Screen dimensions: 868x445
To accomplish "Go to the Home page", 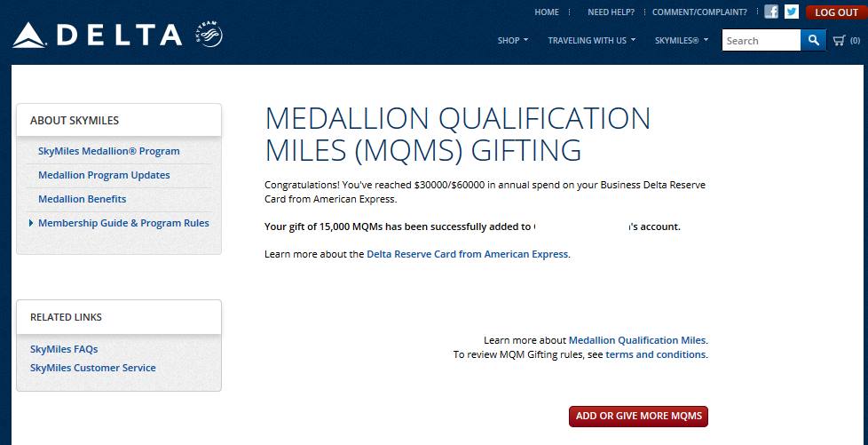I will pos(547,12).
